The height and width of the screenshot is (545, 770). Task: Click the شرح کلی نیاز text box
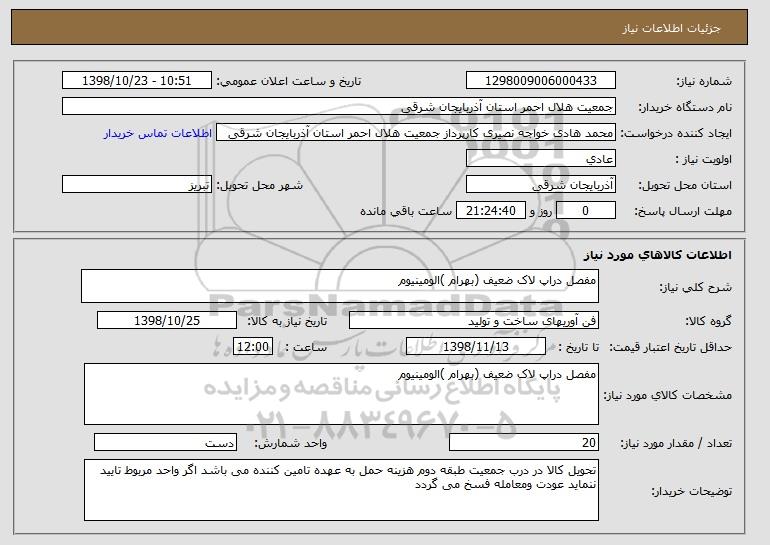[340, 286]
